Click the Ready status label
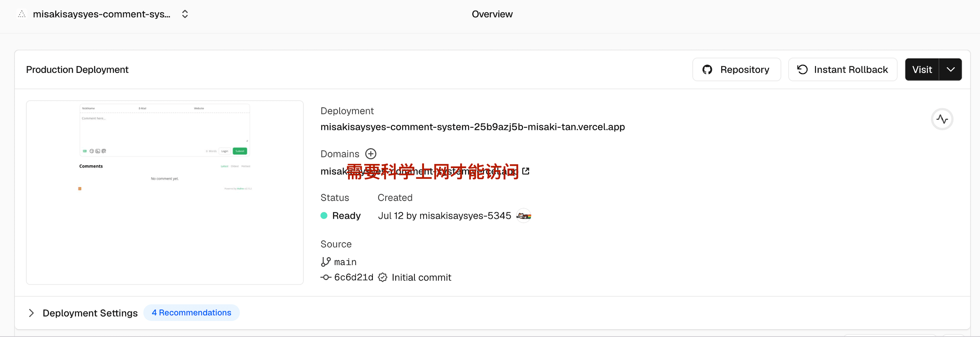The image size is (980, 337). click(346, 216)
